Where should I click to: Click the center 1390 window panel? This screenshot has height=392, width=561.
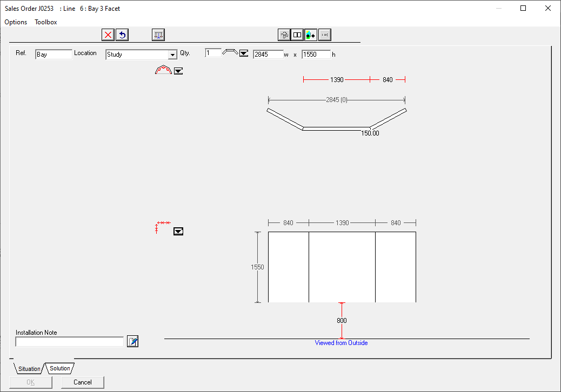(342, 267)
